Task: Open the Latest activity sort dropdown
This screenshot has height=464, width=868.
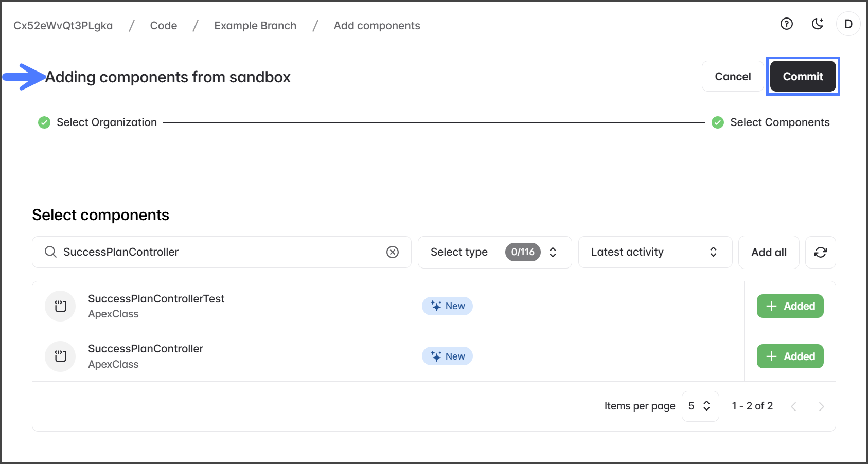Action: [x=654, y=252]
